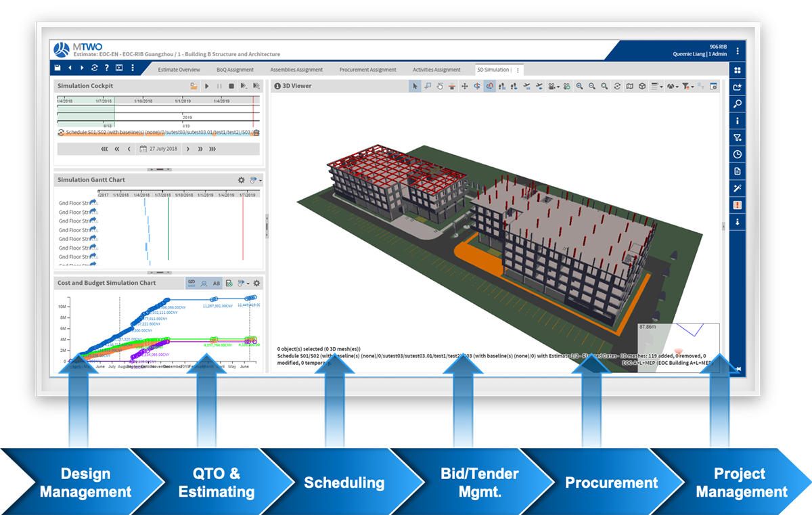Open the blue toolbar kebab menu
Viewport: 812px width, 515px height.
pyautogui.click(x=133, y=68)
